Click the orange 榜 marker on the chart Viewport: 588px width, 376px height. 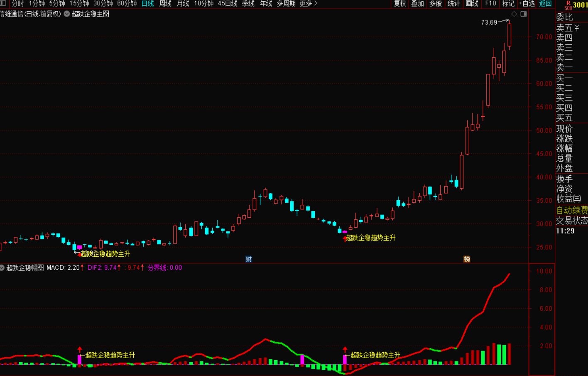467,259
